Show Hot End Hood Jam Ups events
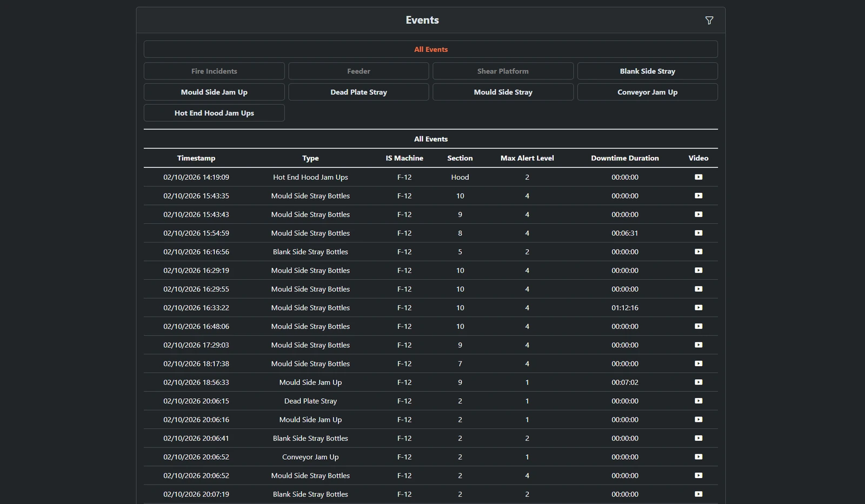This screenshot has width=865, height=504. pyautogui.click(x=214, y=113)
